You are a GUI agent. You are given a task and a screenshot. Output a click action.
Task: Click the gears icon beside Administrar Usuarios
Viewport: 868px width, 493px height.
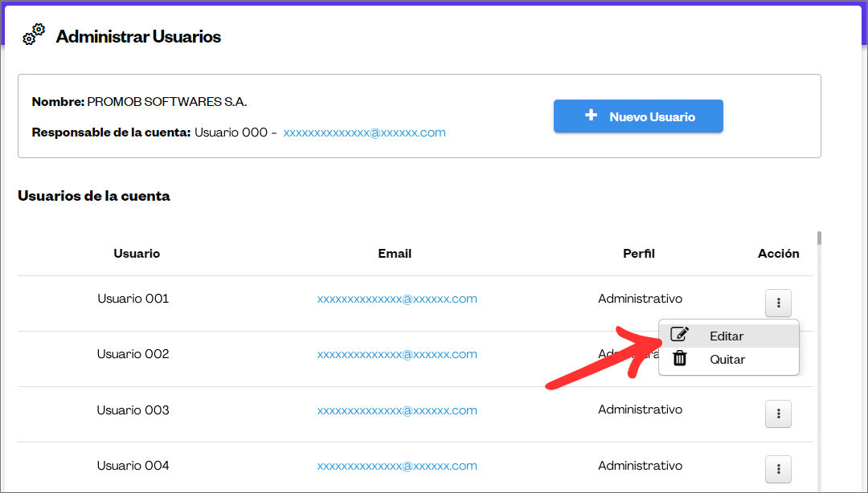34,35
